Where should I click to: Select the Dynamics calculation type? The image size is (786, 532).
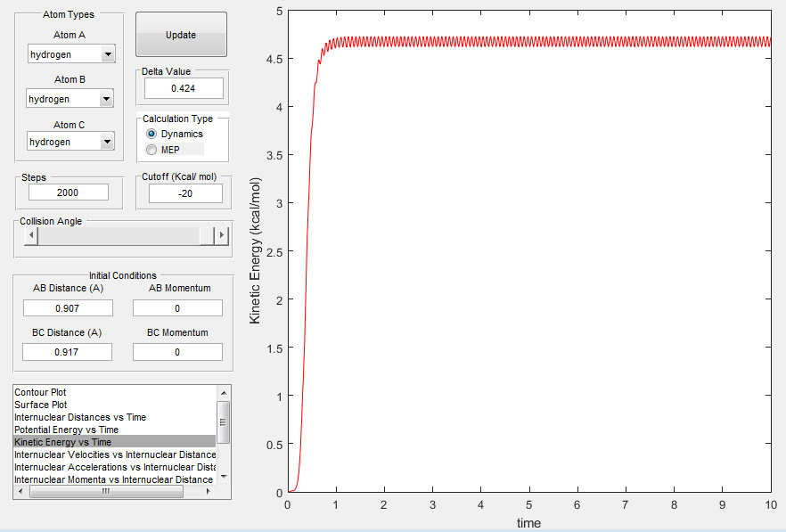click(x=151, y=134)
